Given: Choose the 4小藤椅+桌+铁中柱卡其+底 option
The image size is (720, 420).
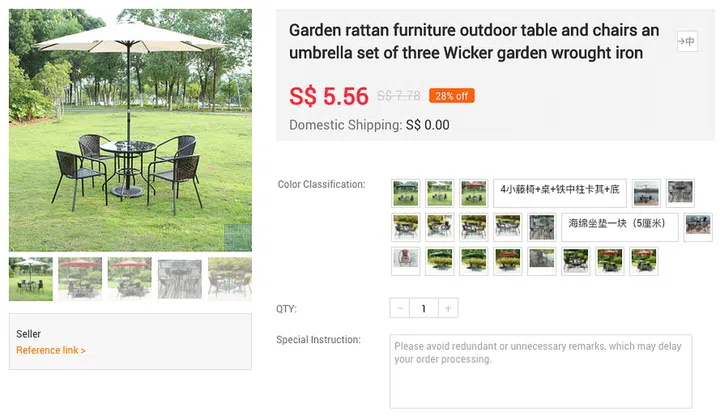Looking at the screenshot, I should (559, 193).
